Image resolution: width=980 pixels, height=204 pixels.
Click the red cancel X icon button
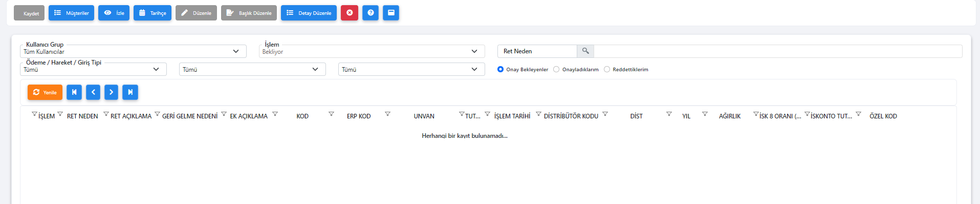click(350, 13)
